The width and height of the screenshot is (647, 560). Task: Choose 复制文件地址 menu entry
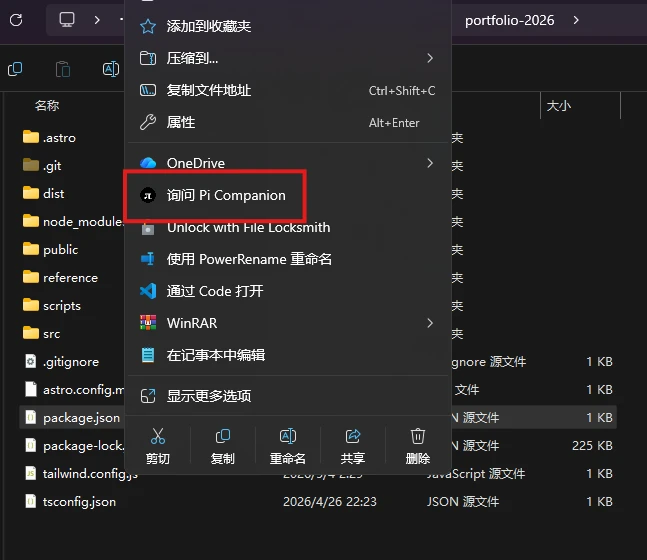click(288, 90)
